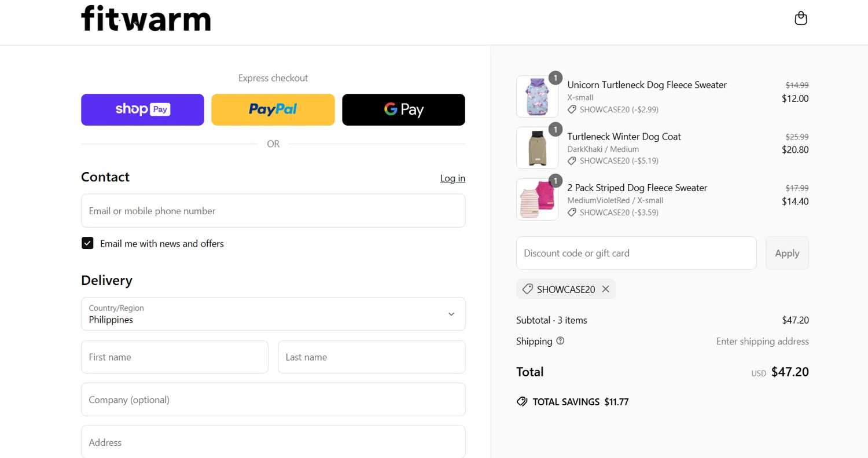
Task: Click quantity badge on 2 Pack Striped thumbnail
Action: (556, 181)
